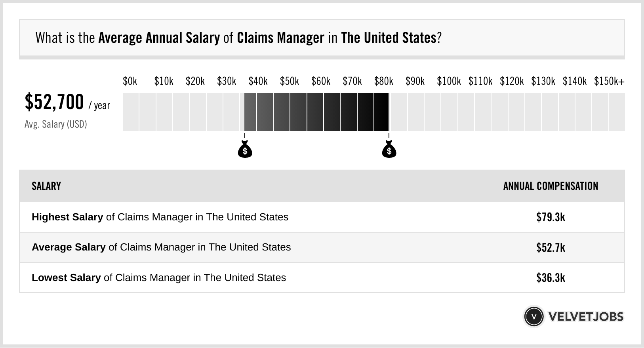Select the $150k+ scale label

609,81
